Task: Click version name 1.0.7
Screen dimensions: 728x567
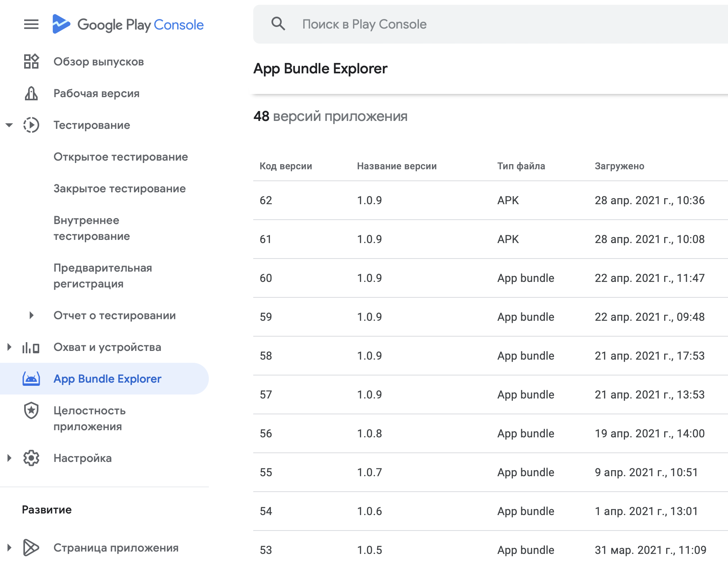Action: pos(369,472)
